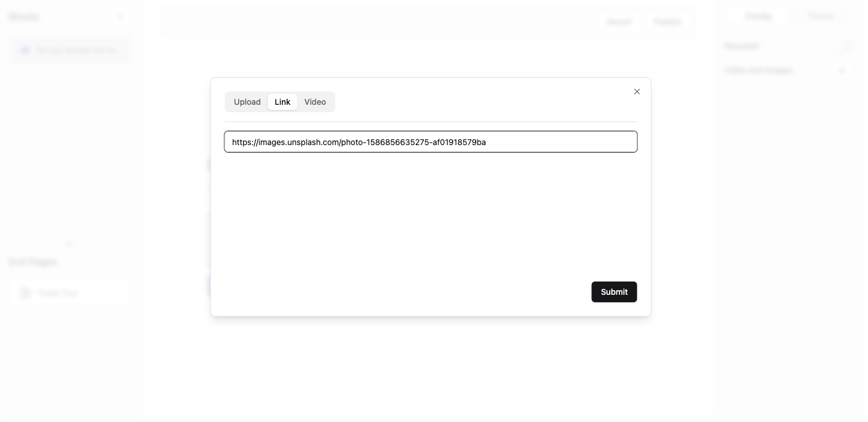Image resolution: width=868 pixels, height=422 pixels.
Task: Click the Video and Images label
Action: coord(758,70)
